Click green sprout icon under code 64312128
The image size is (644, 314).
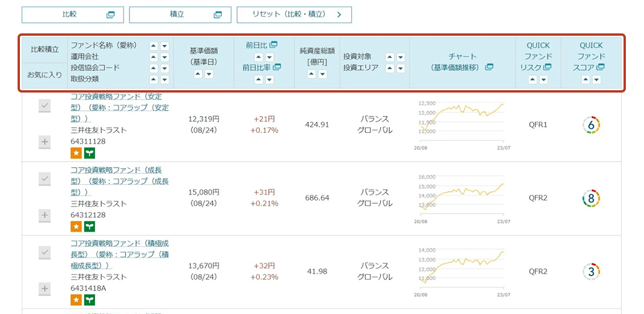pos(90,227)
